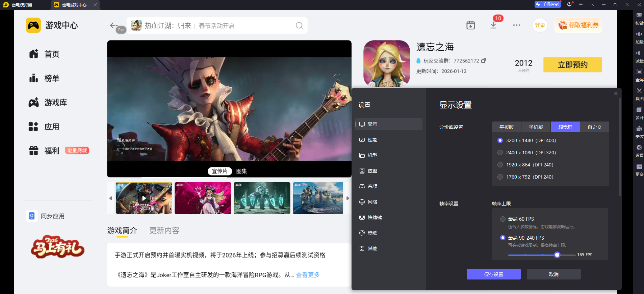Open 游戏库 game library in sidebar

48,103
